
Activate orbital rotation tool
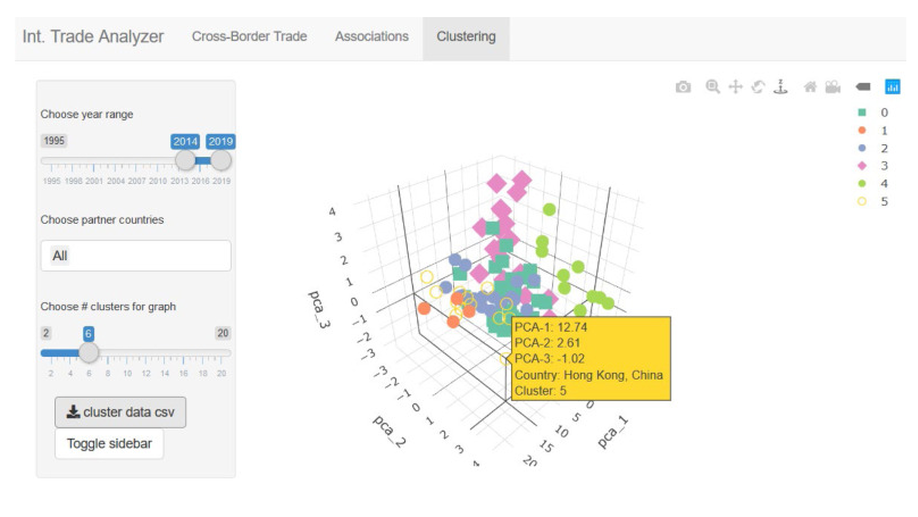pyautogui.click(x=758, y=87)
